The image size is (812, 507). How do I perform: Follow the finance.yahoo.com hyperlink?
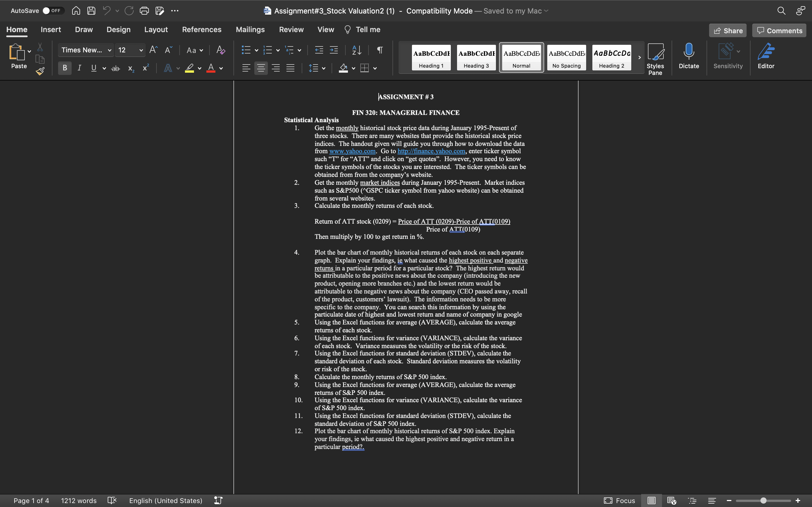[x=431, y=151]
